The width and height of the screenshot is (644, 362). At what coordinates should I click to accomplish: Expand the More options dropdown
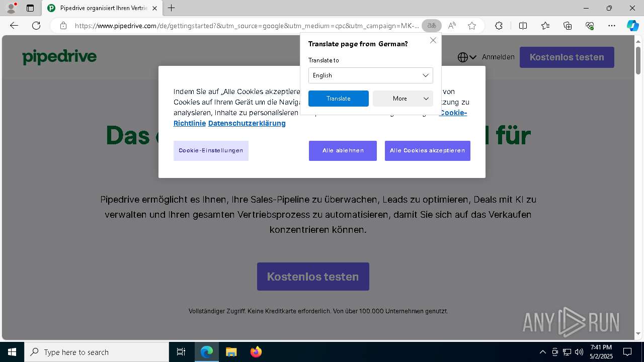(x=403, y=99)
